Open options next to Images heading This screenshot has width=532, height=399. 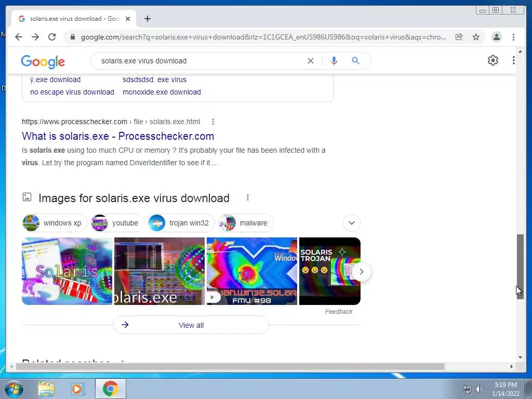coord(248,197)
